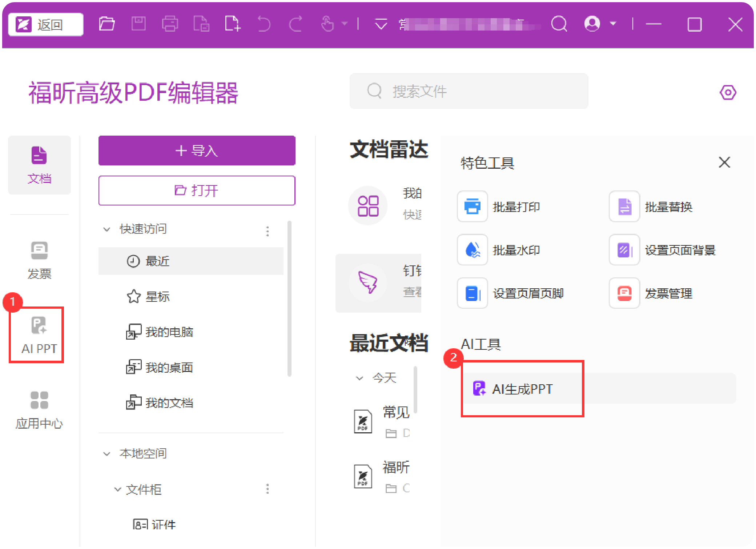
Task: Collapse 今天 group chevron
Action: click(x=359, y=378)
